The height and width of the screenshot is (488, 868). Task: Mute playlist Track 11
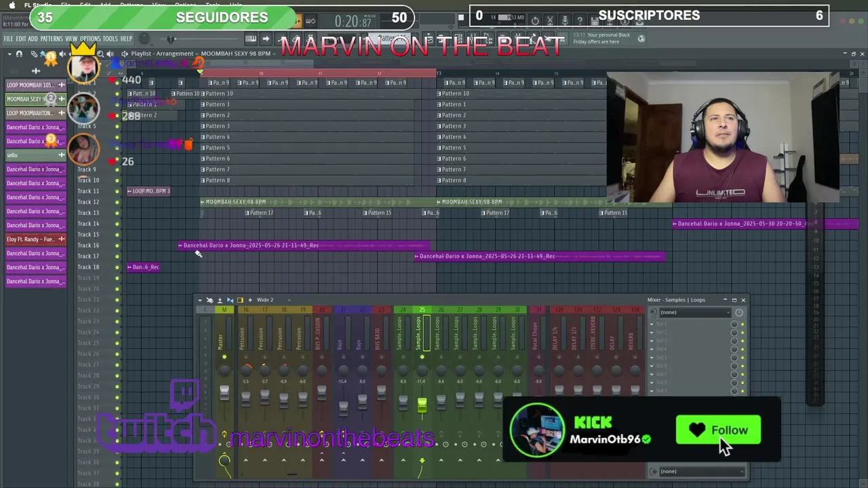point(117,191)
